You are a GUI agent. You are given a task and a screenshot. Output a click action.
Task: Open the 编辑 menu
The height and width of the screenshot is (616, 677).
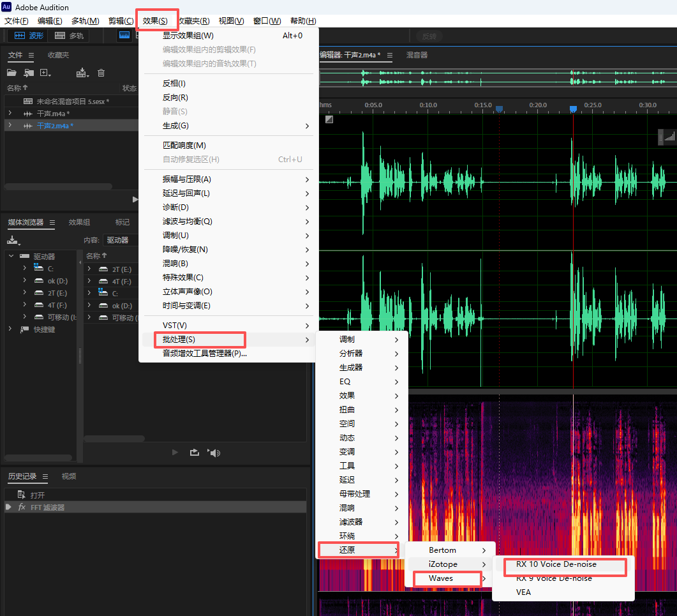(x=50, y=20)
